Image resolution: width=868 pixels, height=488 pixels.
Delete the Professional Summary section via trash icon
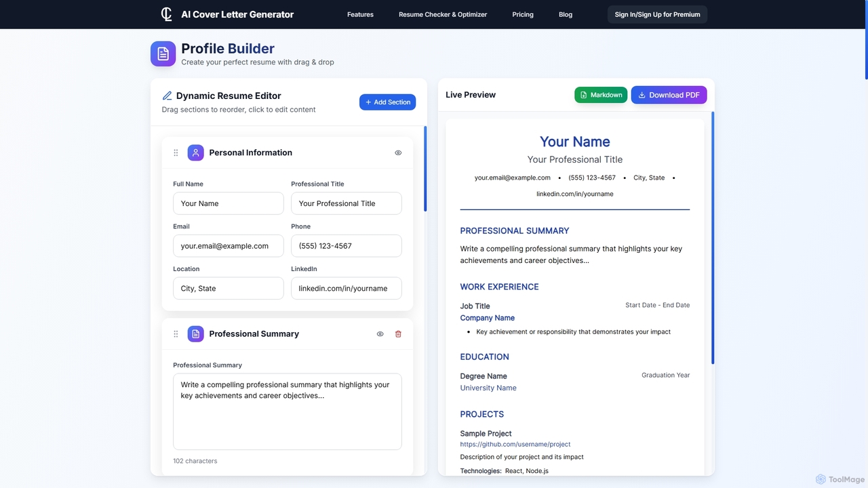click(x=398, y=333)
